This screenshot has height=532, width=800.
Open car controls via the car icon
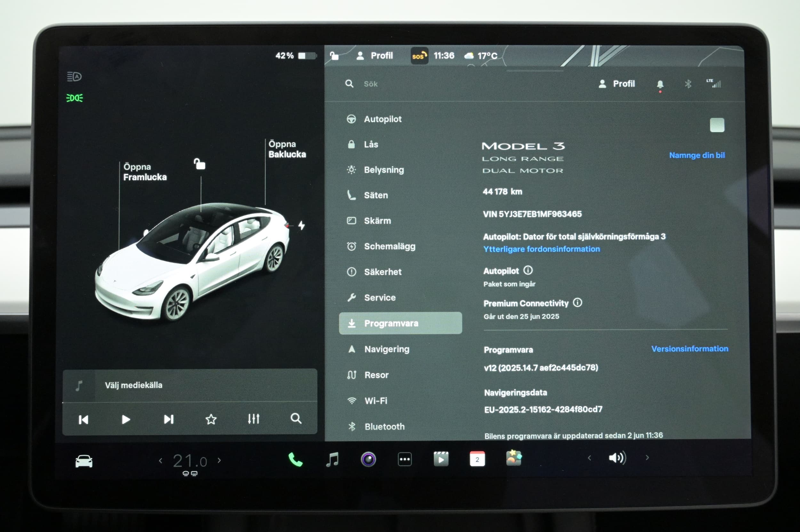point(84,461)
